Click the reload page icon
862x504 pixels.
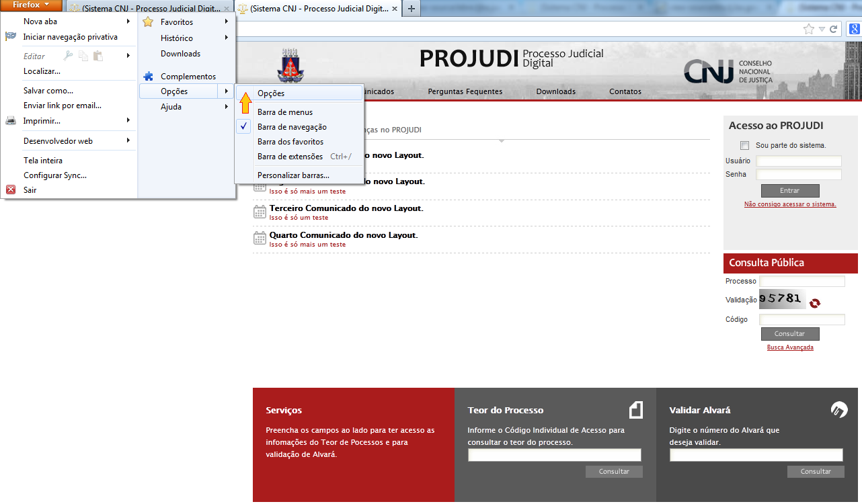834,29
